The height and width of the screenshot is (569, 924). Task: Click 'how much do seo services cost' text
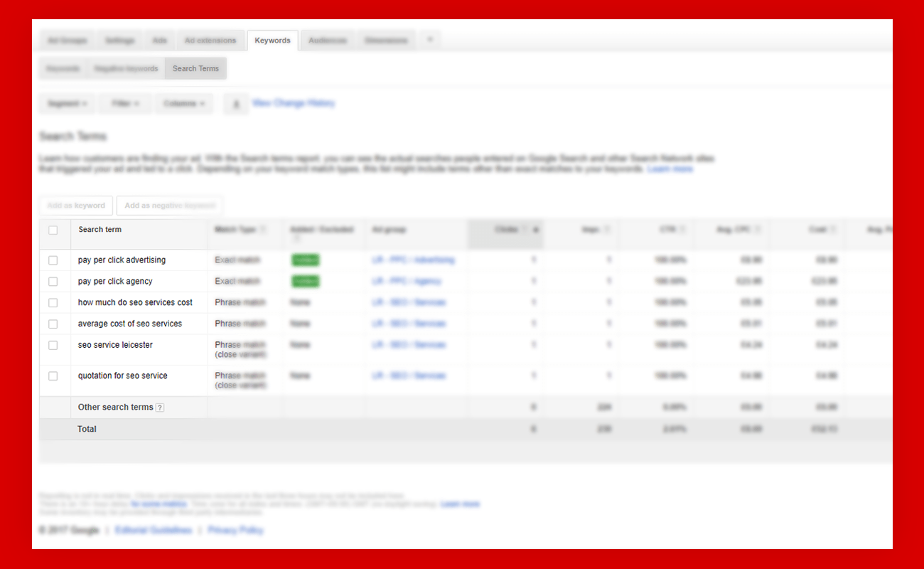point(135,303)
